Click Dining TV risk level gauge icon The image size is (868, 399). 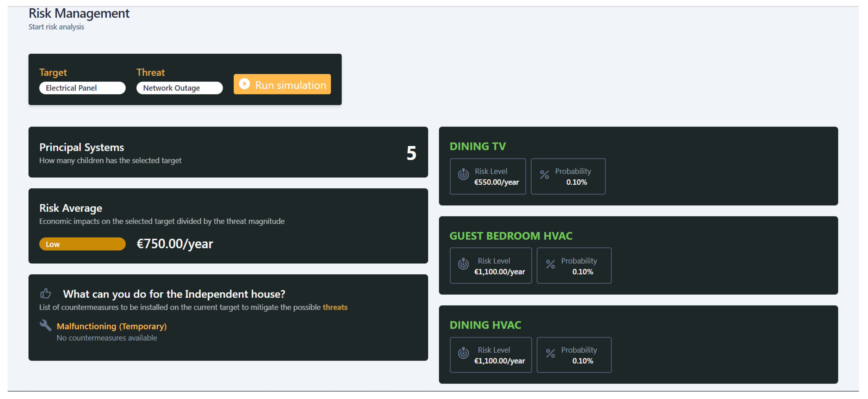(463, 174)
